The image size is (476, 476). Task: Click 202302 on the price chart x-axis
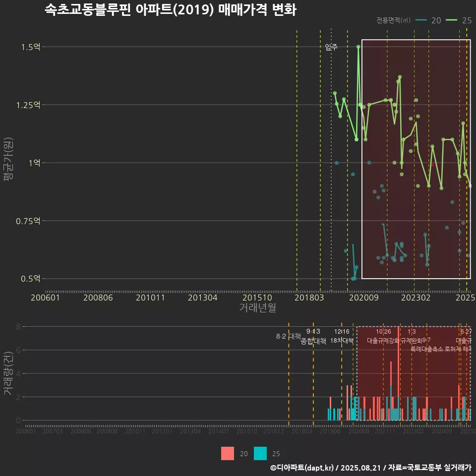416,297
